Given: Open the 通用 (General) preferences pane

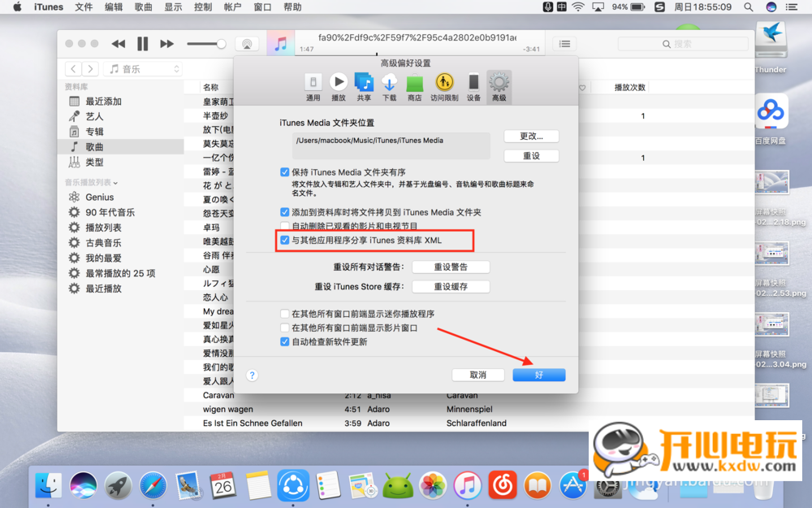Looking at the screenshot, I should pyautogui.click(x=313, y=86).
